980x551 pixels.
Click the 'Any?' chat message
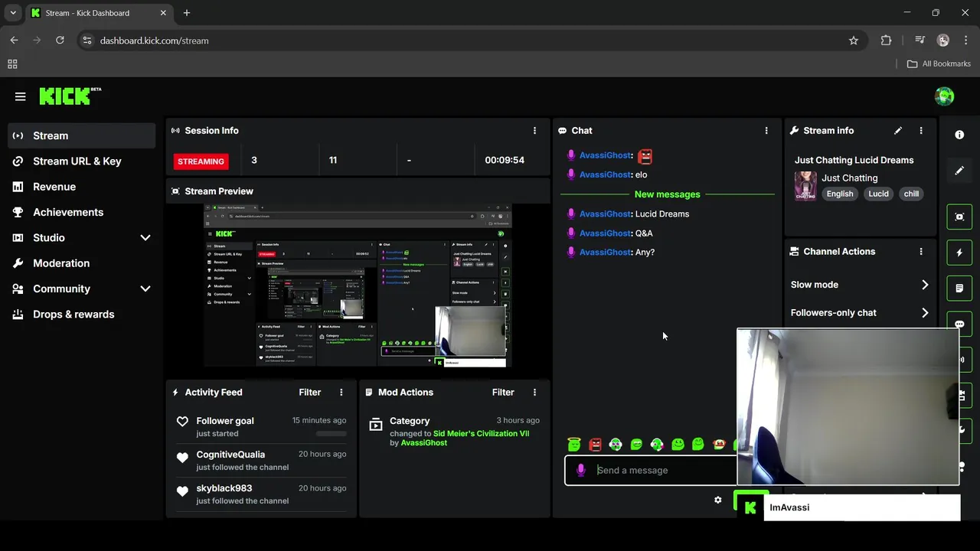point(645,253)
